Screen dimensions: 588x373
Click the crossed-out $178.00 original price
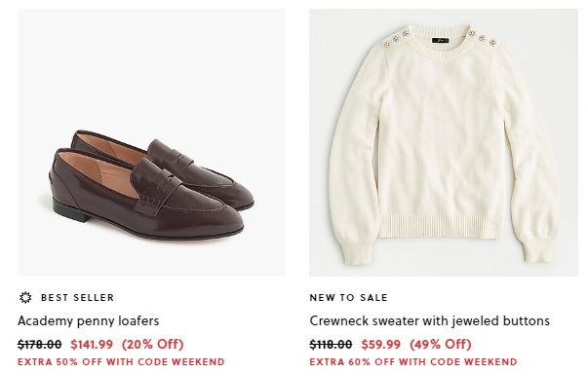(x=40, y=344)
